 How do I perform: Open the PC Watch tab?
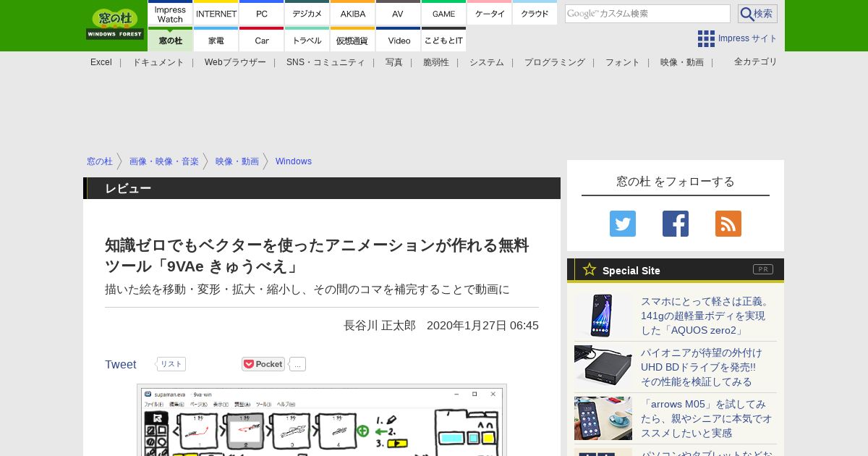(262, 13)
